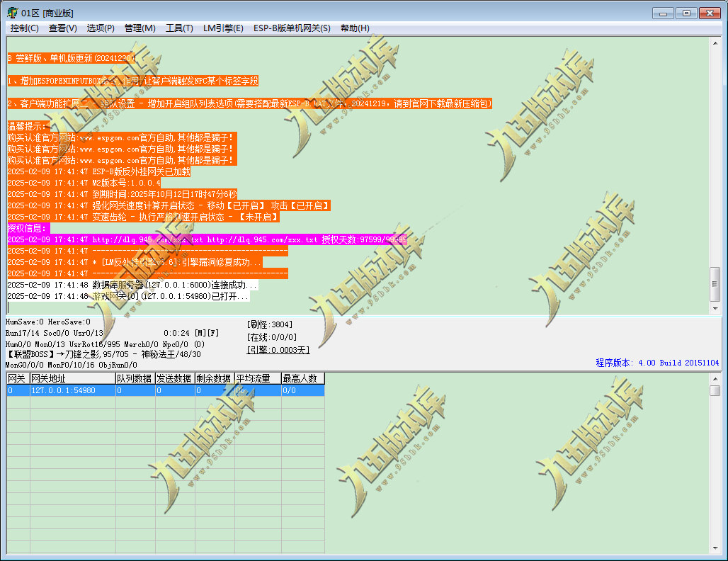Click the 授权天数:97599/99999 log line
This screenshot has width=728, height=561.
[x=207, y=239]
